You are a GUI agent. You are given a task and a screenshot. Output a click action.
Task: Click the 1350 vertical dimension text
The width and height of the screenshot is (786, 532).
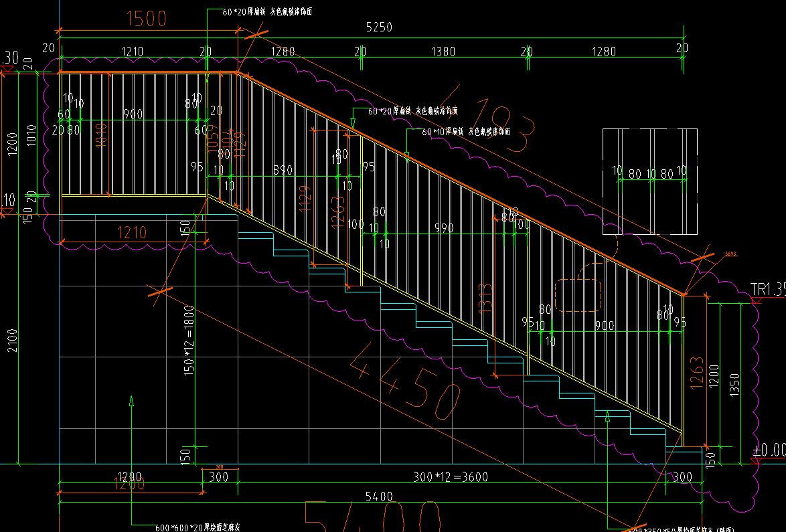[x=734, y=385]
